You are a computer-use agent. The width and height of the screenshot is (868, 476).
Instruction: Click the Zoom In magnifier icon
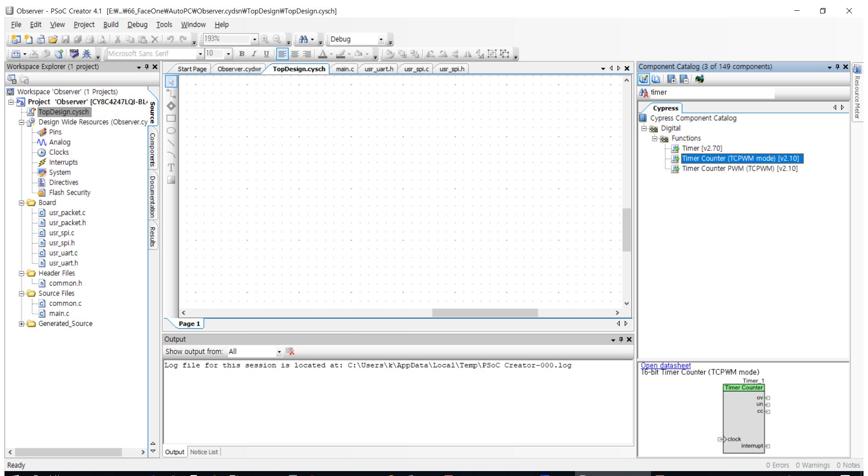coord(265,39)
